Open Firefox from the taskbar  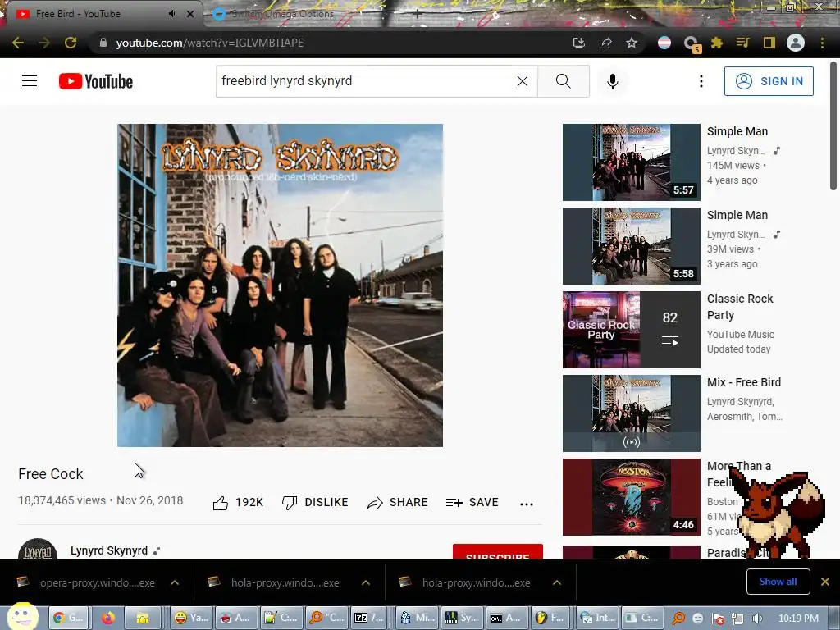[x=108, y=618]
